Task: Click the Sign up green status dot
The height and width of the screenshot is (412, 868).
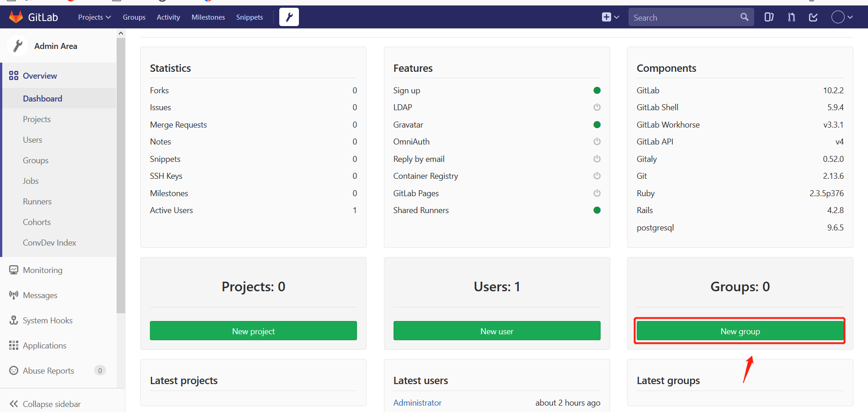Action: coord(597,90)
